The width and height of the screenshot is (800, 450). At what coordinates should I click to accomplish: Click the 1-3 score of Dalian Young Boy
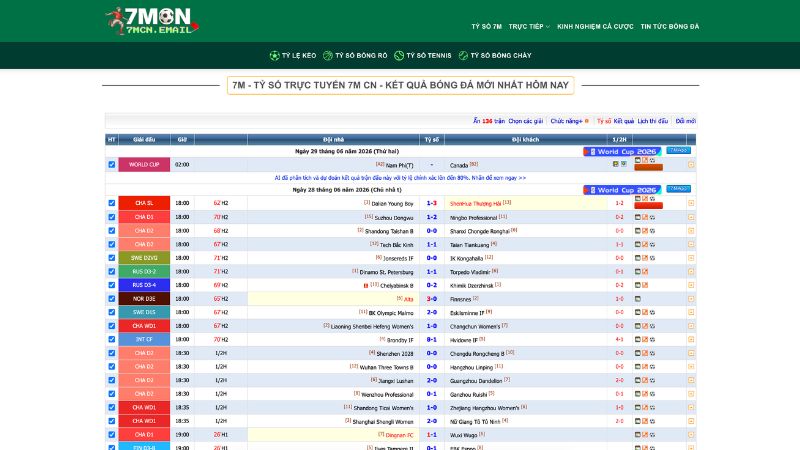tap(432, 203)
